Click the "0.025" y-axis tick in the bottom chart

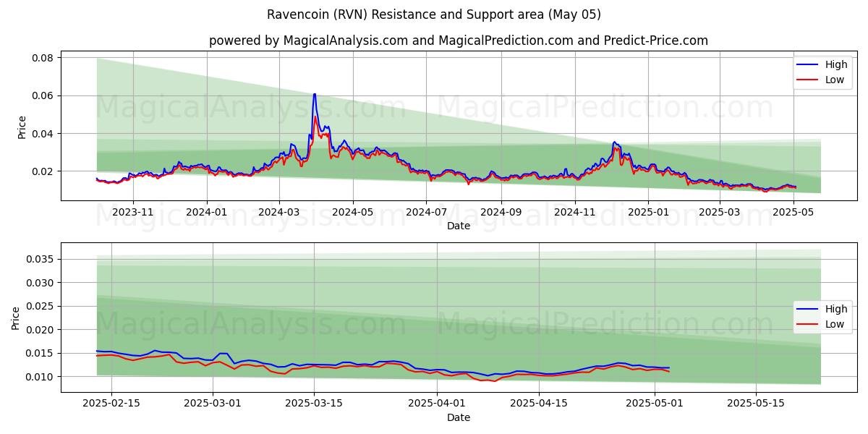[x=41, y=306]
